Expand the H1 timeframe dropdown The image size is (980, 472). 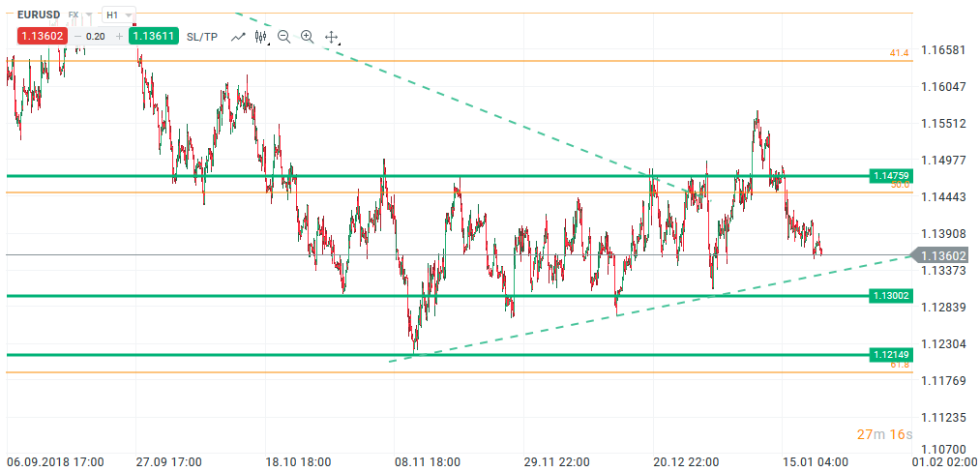pos(119,15)
